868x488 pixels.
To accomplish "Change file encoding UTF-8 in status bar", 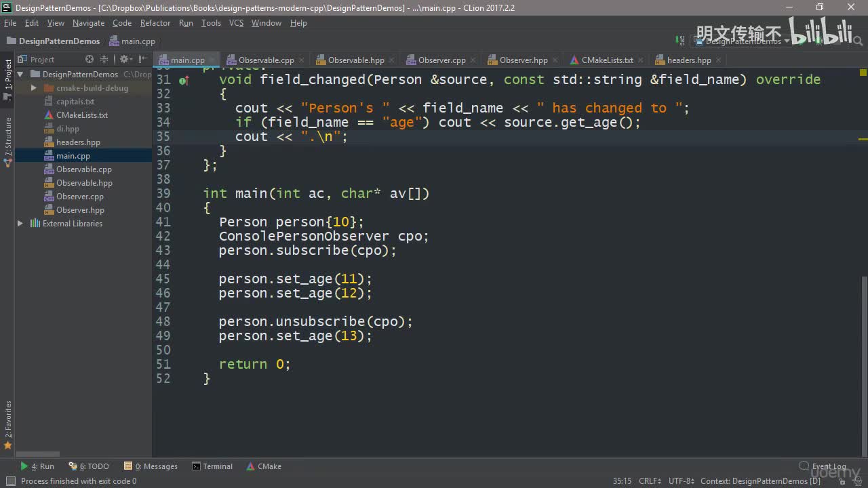I will (681, 481).
